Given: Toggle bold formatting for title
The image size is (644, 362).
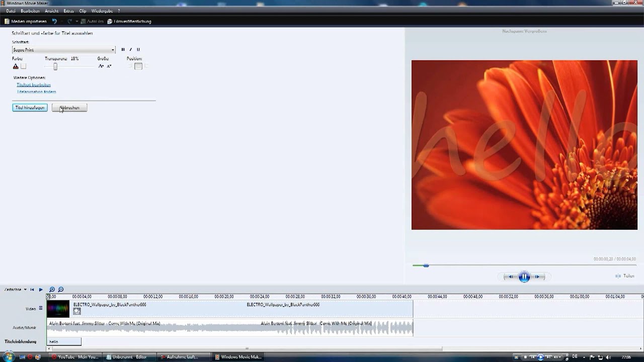Looking at the screenshot, I should pyautogui.click(x=123, y=50).
